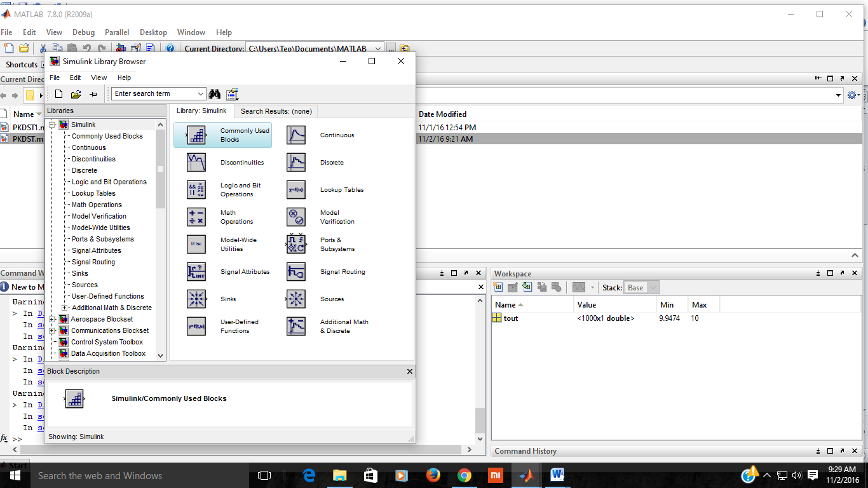Open File Explorer from the taskbar
Viewport: 868px width, 488px height.
click(x=340, y=475)
